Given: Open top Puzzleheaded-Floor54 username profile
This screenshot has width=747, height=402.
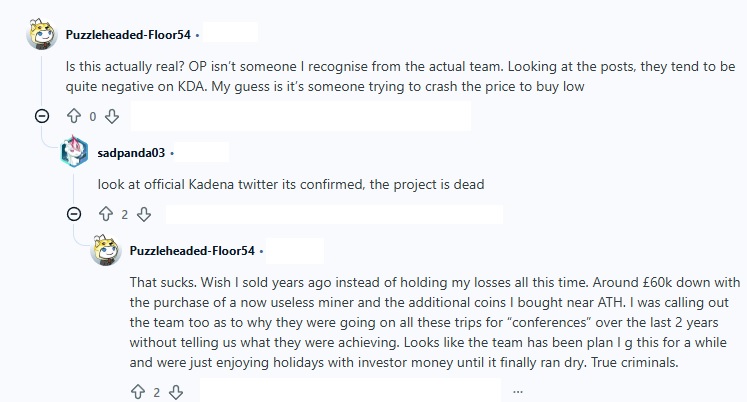Looking at the screenshot, I should [x=128, y=34].
